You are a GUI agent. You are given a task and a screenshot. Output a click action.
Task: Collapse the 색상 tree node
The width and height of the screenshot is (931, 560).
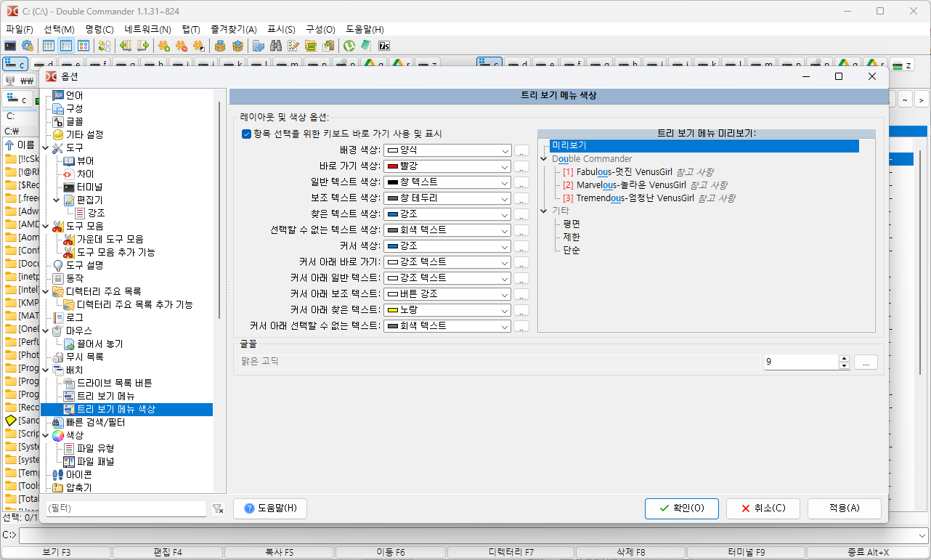(46, 435)
